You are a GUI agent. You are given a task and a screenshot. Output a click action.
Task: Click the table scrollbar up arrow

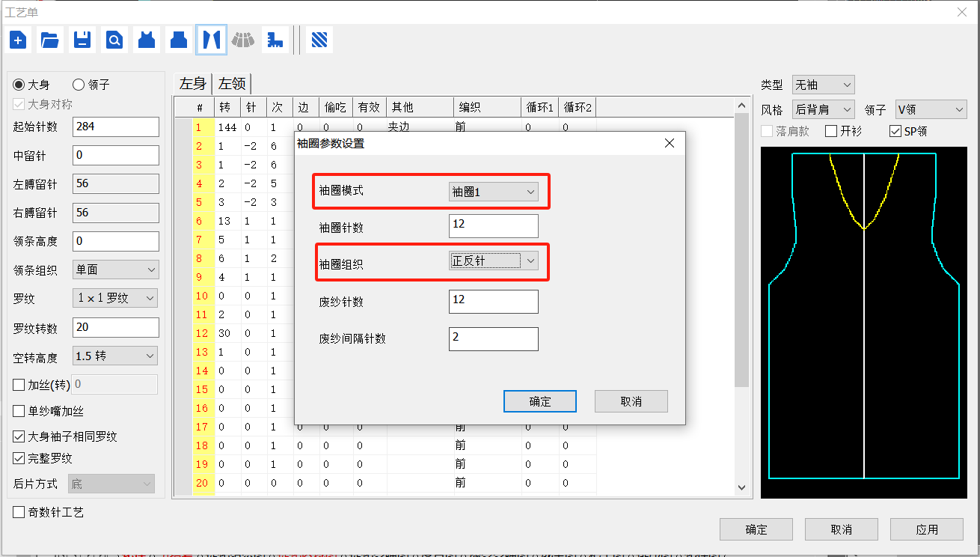click(741, 106)
